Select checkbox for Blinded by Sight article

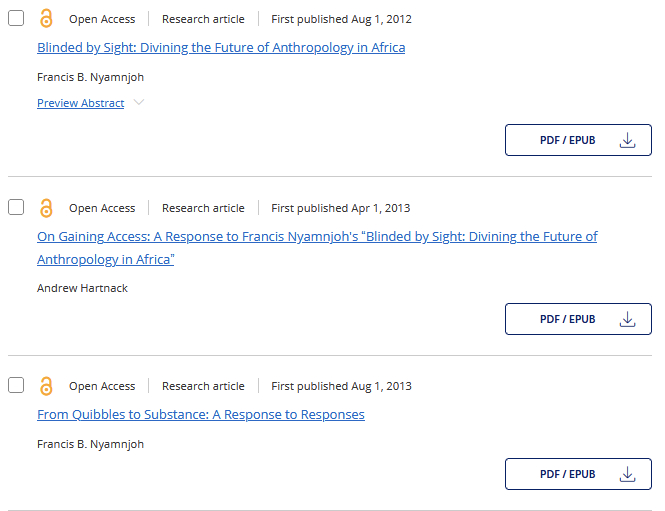[16, 19]
